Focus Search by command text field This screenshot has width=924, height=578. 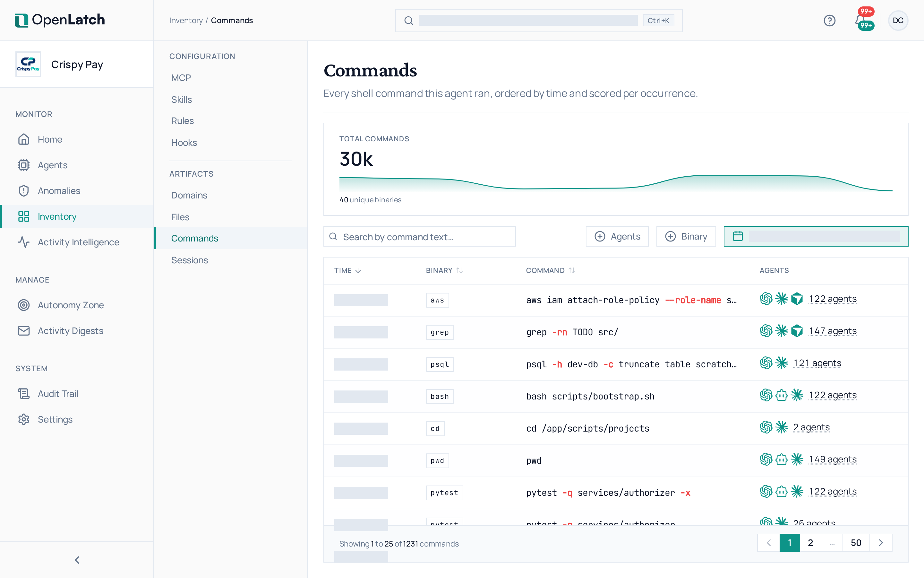tap(419, 237)
